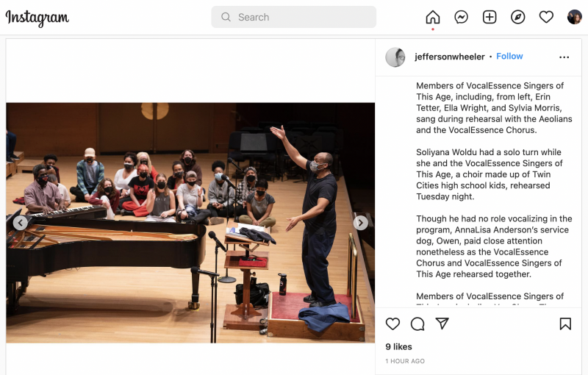
Task: Show previous photo with left arrow
Action: click(x=20, y=223)
